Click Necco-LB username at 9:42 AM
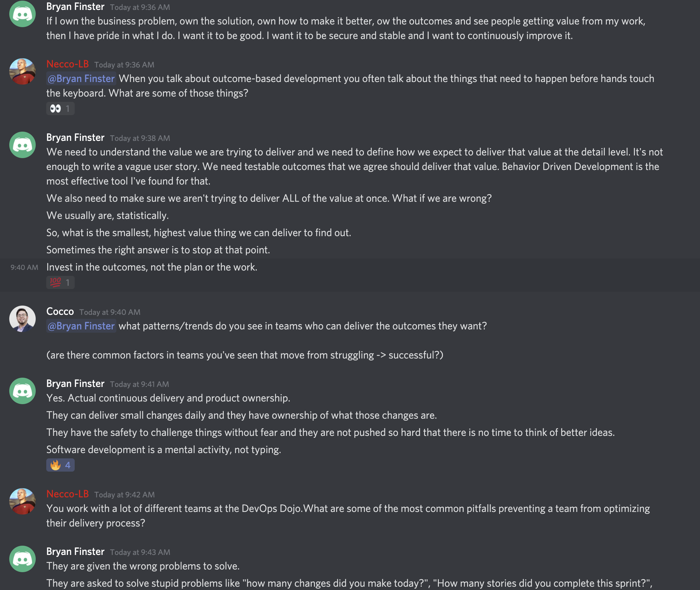 pyautogui.click(x=67, y=494)
